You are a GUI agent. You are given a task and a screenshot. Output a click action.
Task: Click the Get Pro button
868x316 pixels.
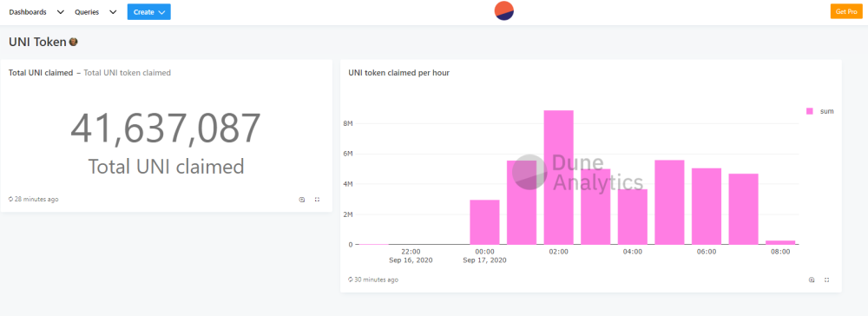[x=846, y=11]
